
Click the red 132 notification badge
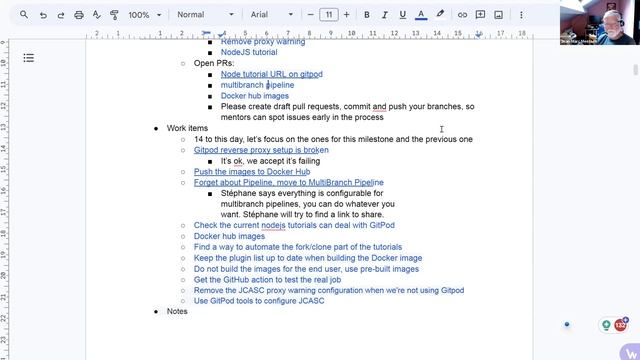click(620, 325)
